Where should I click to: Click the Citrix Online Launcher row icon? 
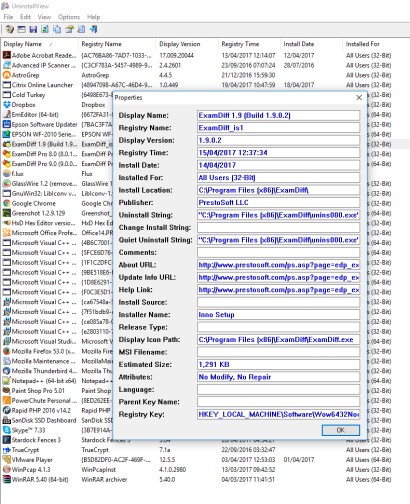[x=6, y=85]
